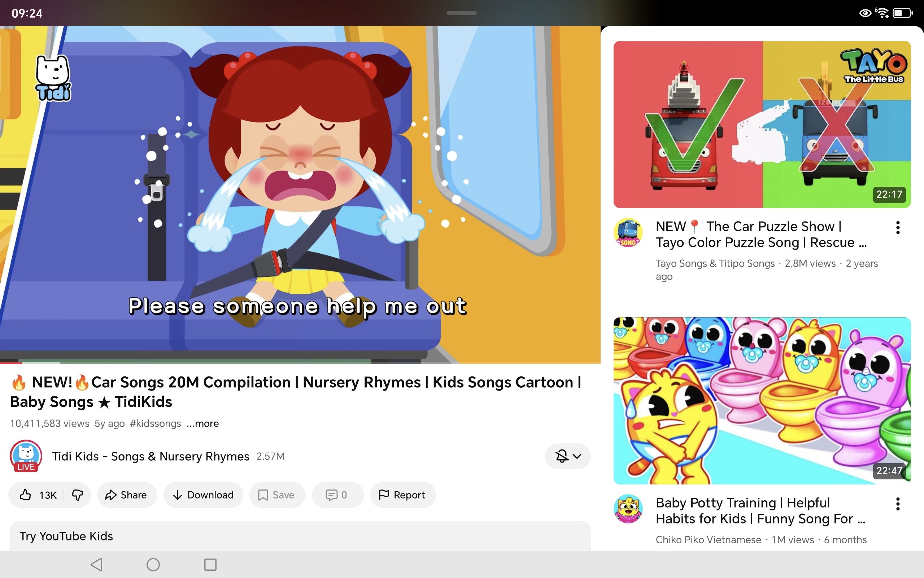This screenshot has width=924, height=578.
Task: Open Chiko Piko channel avatar
Action: tap(628, 509)
